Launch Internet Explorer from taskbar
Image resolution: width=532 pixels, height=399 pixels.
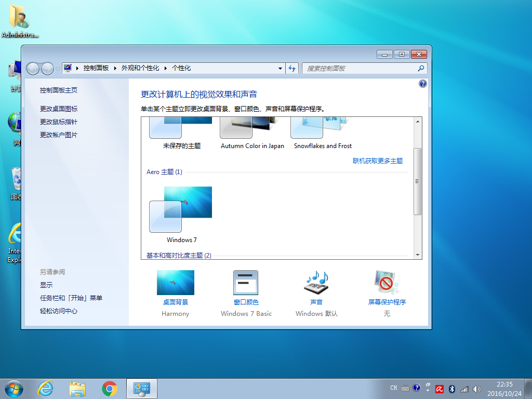[46, 389]
